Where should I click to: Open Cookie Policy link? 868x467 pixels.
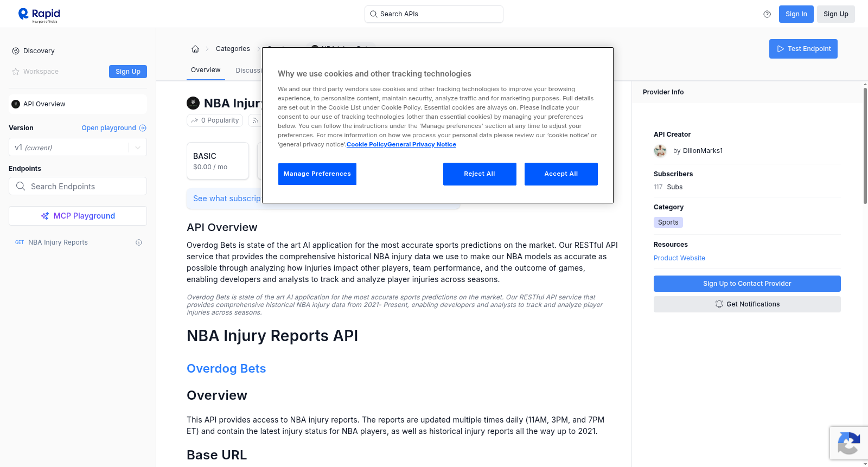tap(367, 144)
